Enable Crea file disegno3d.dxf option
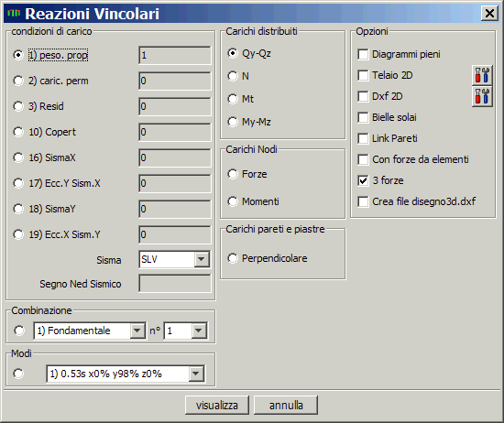The height and width of the screenshot is (423, 504). 363,201
